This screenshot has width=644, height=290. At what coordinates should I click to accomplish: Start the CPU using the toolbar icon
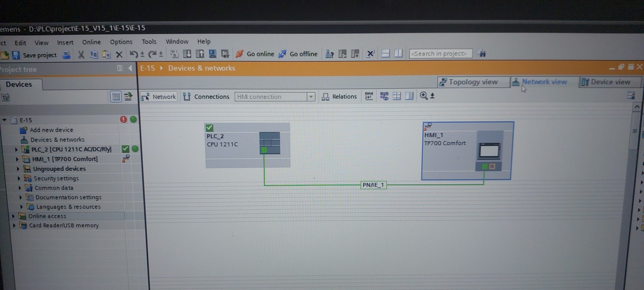tap(342, 54)
